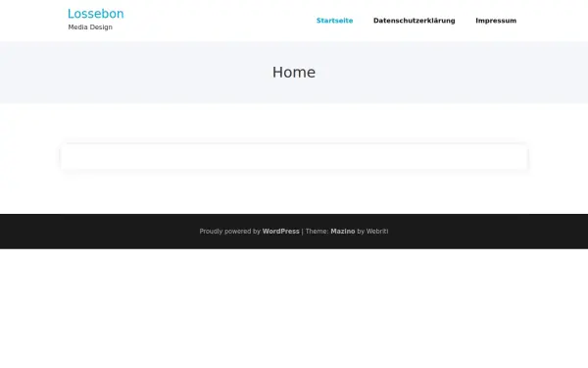
Task: Open the Lossebon site title link
Action: [x=96, y=14]
